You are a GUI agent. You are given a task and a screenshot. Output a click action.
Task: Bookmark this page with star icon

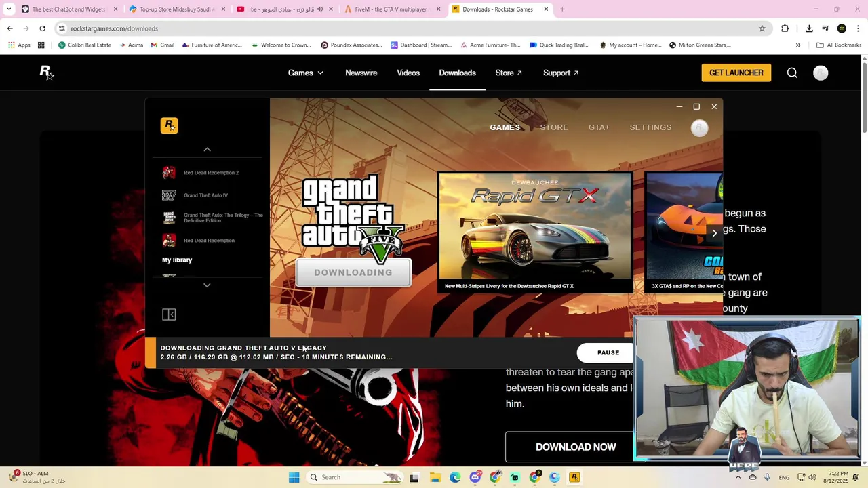point(762,28)
